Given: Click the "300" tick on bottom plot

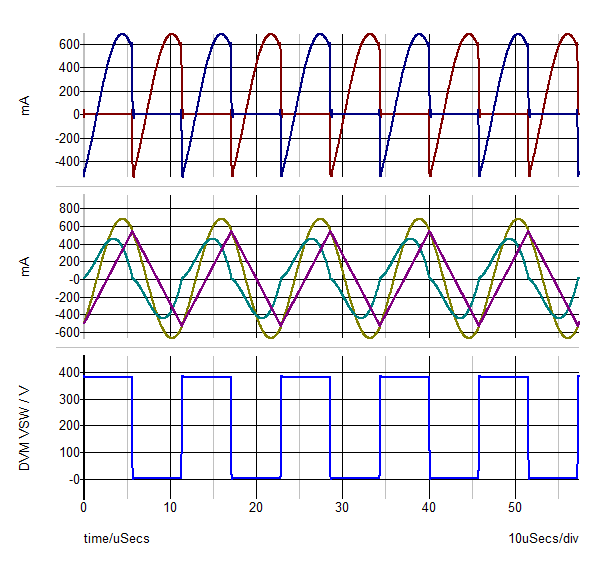Looking at the screenshot, I should click(67, 399).
